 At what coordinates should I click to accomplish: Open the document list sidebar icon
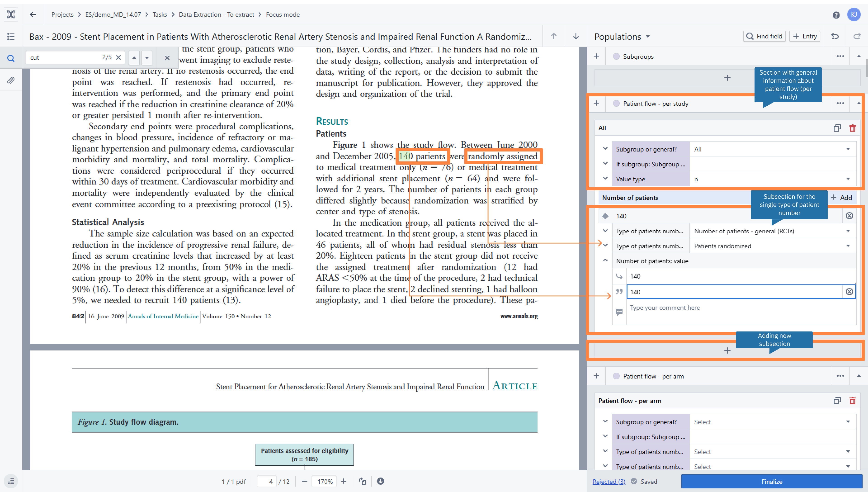[11, 36]
